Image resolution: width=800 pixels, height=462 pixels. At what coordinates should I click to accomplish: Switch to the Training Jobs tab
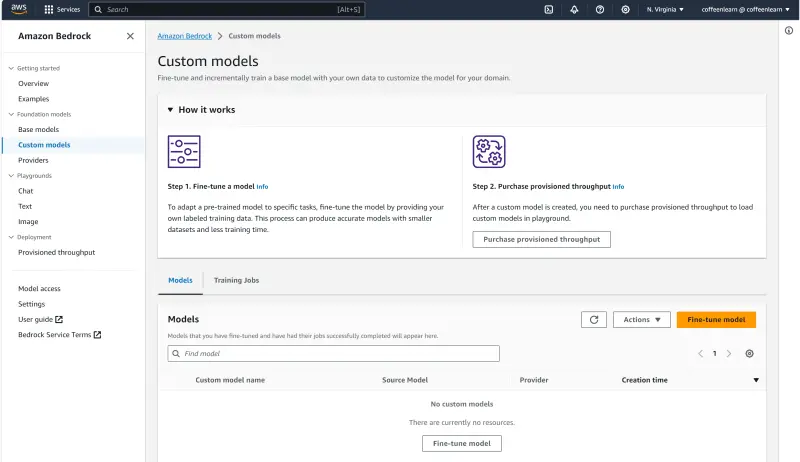pyautogui.click(x=236, y=280)
